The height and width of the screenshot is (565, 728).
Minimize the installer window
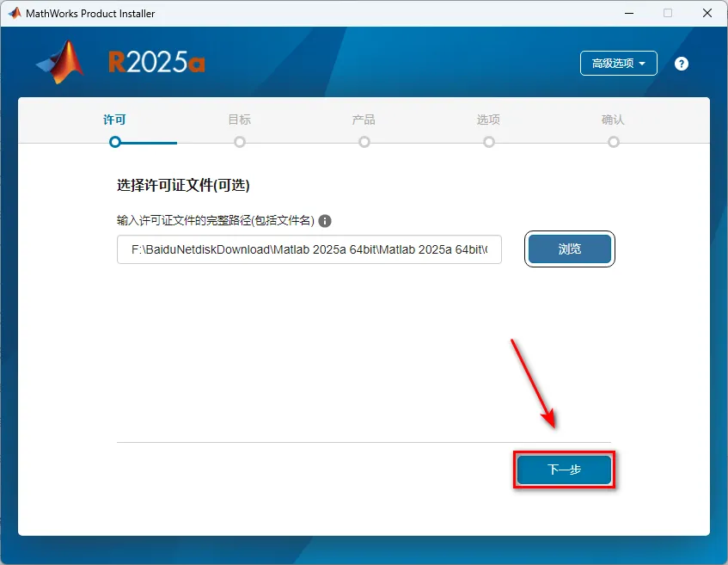pos(629,13)
